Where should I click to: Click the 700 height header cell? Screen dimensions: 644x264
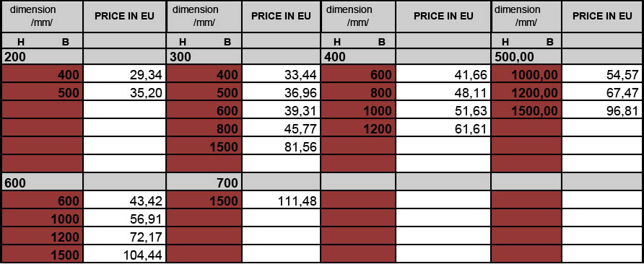coord(204,182)
